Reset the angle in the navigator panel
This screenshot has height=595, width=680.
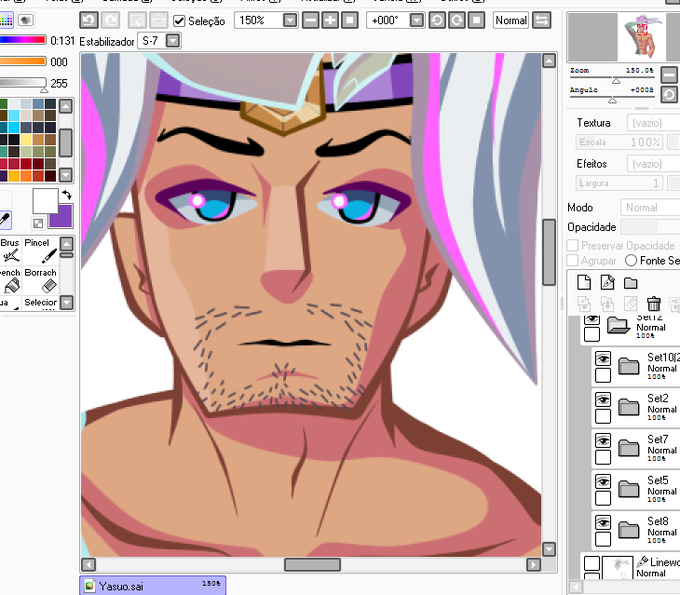pos(669,95)
